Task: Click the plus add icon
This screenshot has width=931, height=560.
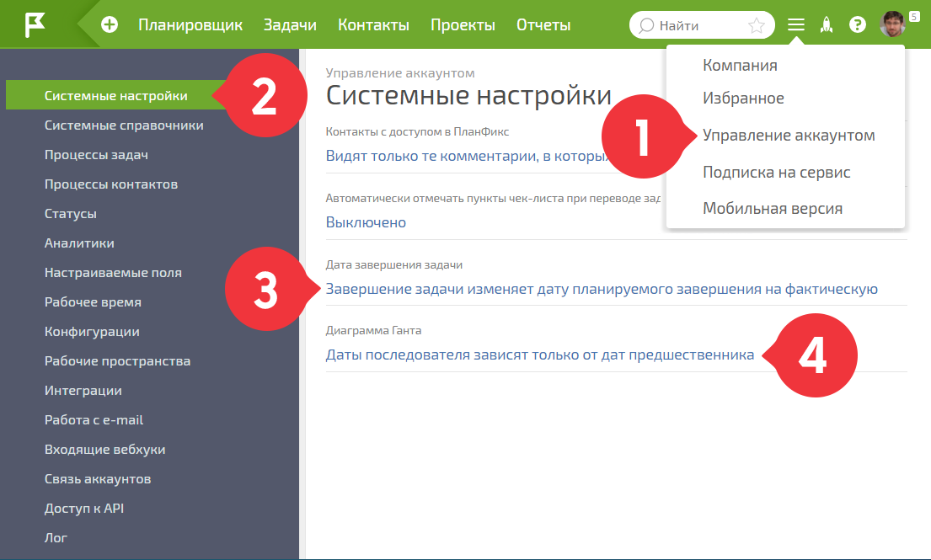Action: [110, 25]
